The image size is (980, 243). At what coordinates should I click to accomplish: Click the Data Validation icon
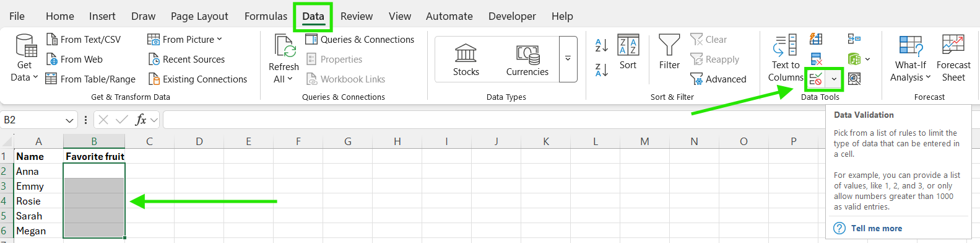point(816,79)
